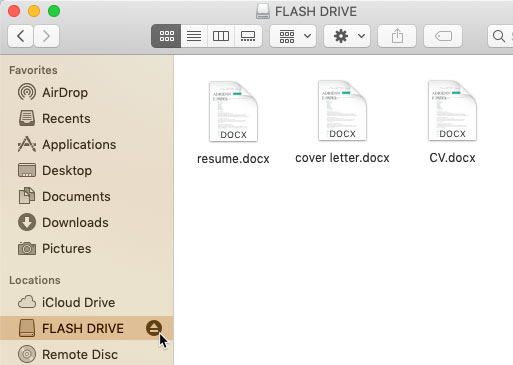The height and width of the screenshot is (365, 513).
Task: Click the search magnifier field
Action: point(500,36)
